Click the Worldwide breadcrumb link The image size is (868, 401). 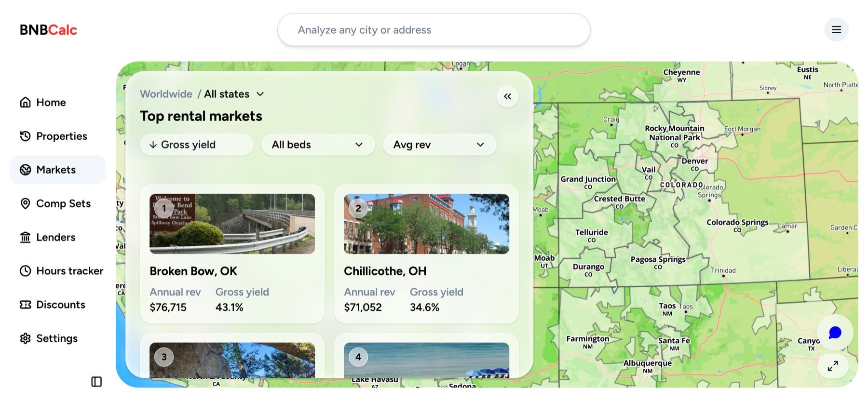pos(166,94)
